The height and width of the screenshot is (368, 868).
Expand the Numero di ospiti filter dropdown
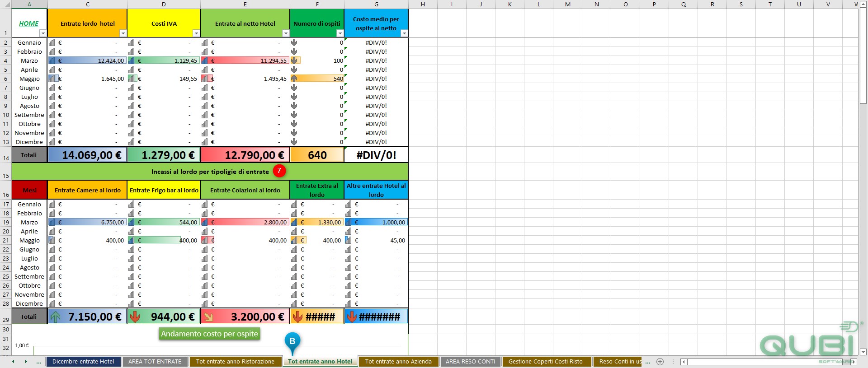(x=340, y=33)
